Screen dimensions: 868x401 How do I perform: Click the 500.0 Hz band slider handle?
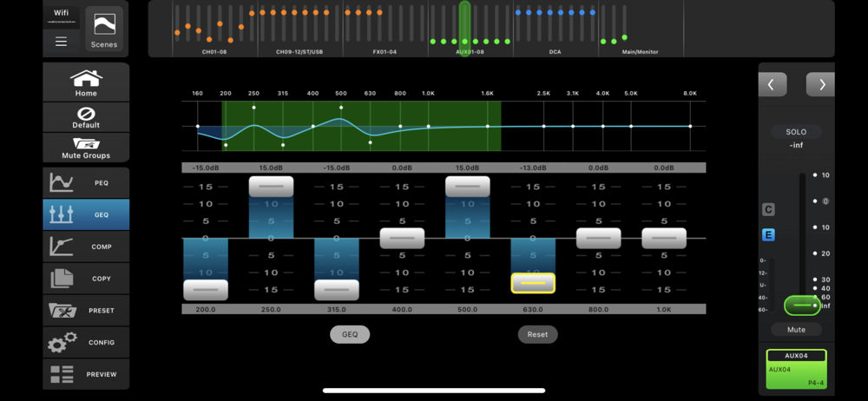tap(467, 187)
